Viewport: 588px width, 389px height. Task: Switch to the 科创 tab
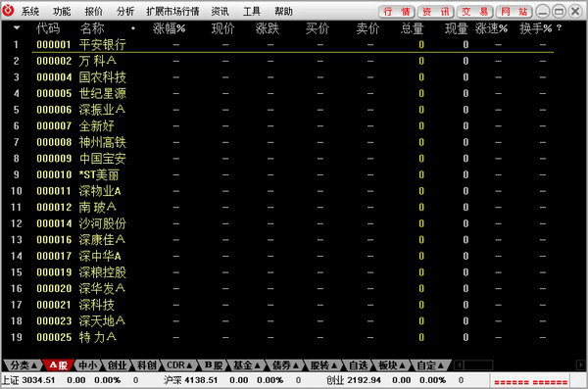tap(146, 365)
